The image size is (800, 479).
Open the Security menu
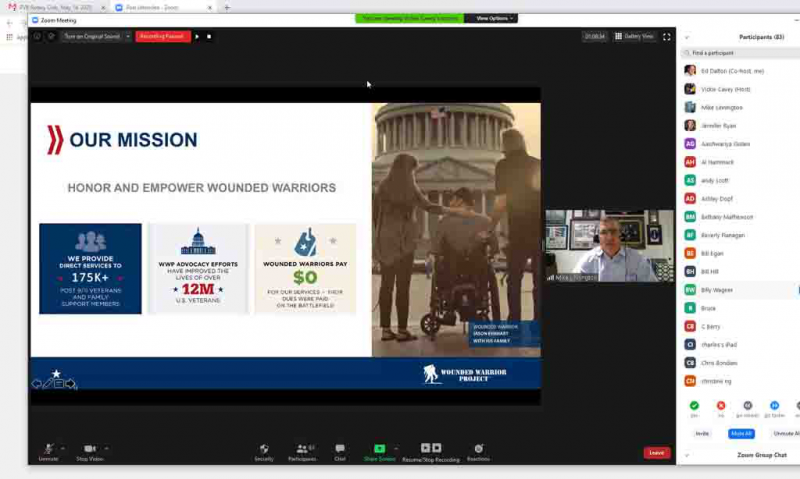[264, 452]
